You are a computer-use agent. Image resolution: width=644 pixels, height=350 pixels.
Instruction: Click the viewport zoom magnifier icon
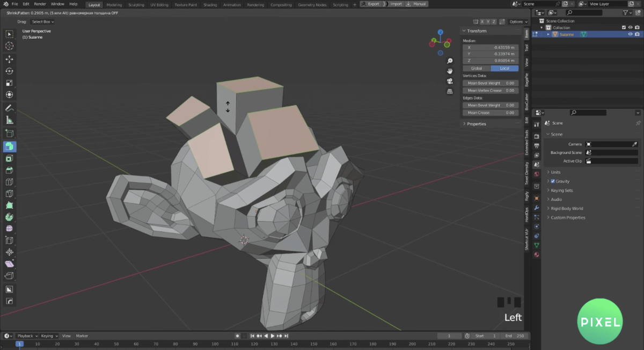450,61
